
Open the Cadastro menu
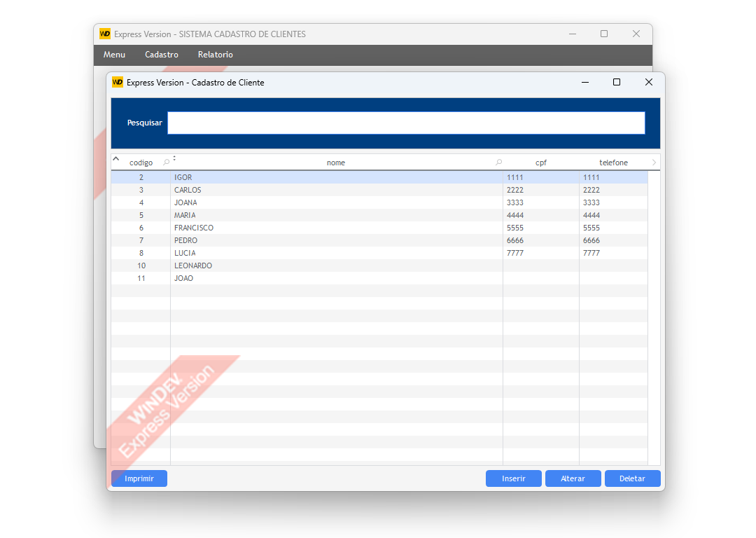click(162, 55)
